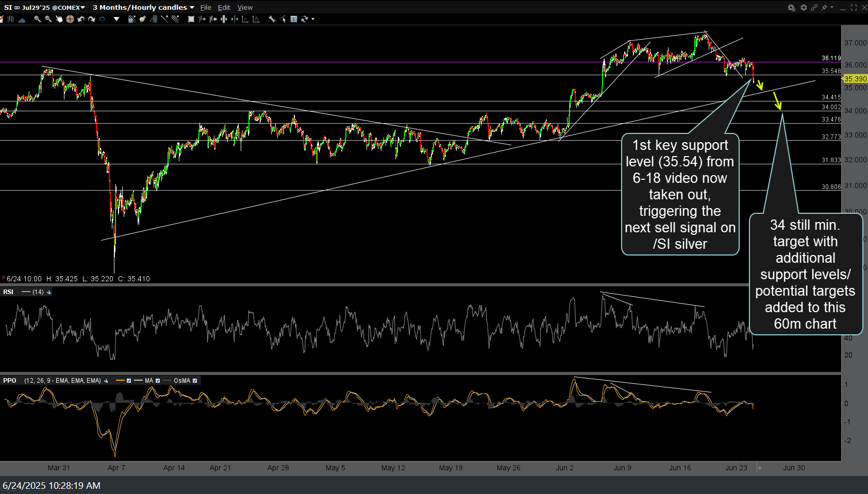The height and width of the screenshot is (494, 868).
Task: Click the yellow 35.390 price marker
Action: coord(855,79)
